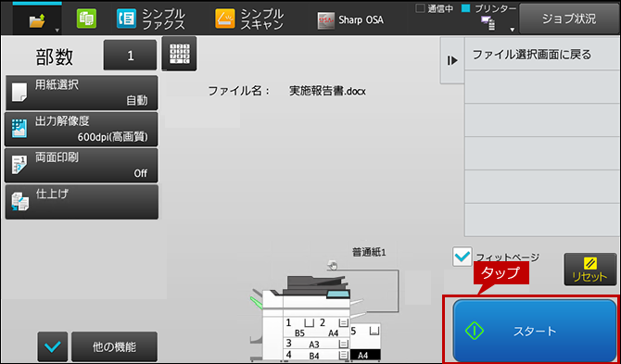
Task: Select tray 2 A4 on machine diagram
Action: pyautogui.click(x=333, y=328)
